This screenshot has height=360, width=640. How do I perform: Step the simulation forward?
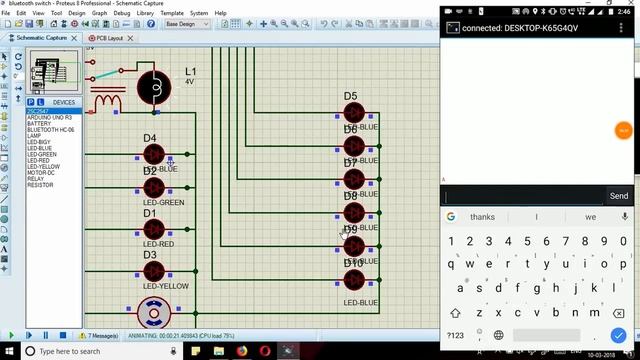29,336
